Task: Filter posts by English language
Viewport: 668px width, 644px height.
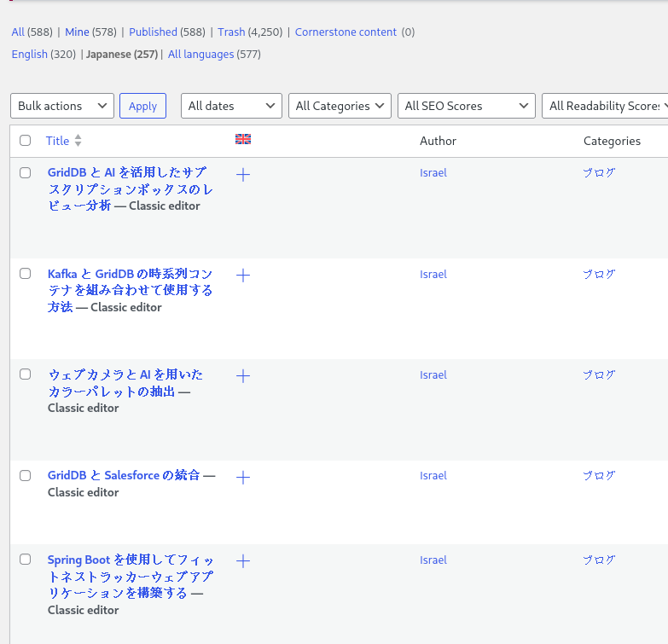Action: pos(30,55)
